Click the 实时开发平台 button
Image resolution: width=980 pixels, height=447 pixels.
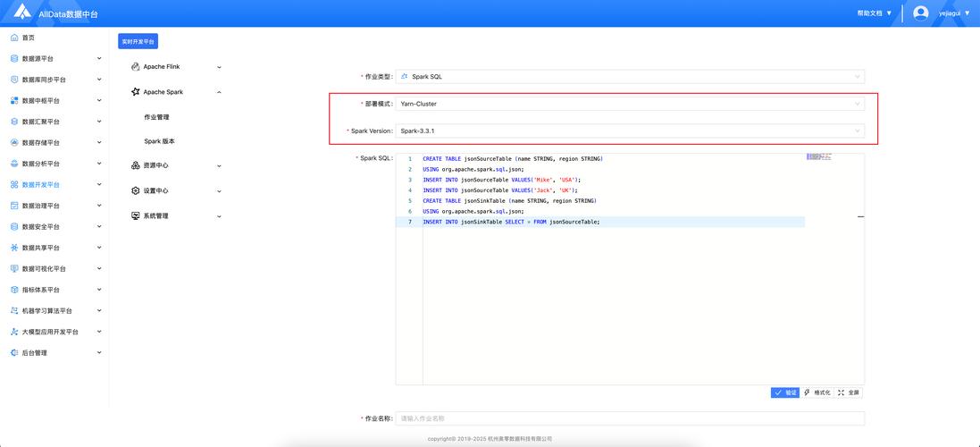(138, 41)
